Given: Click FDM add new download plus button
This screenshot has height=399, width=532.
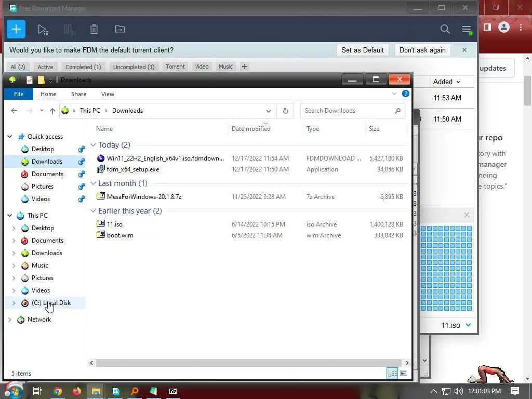Looking at the screenshot, I should [x=16, y=29].
